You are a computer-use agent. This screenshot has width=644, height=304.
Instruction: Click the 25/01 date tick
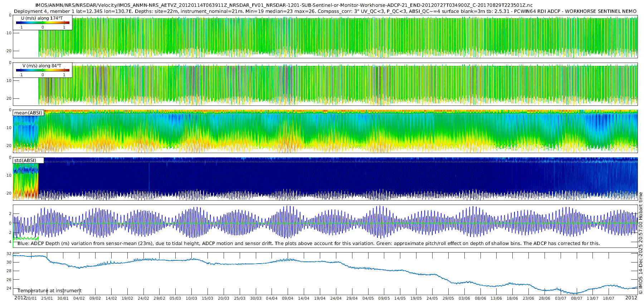47,298
